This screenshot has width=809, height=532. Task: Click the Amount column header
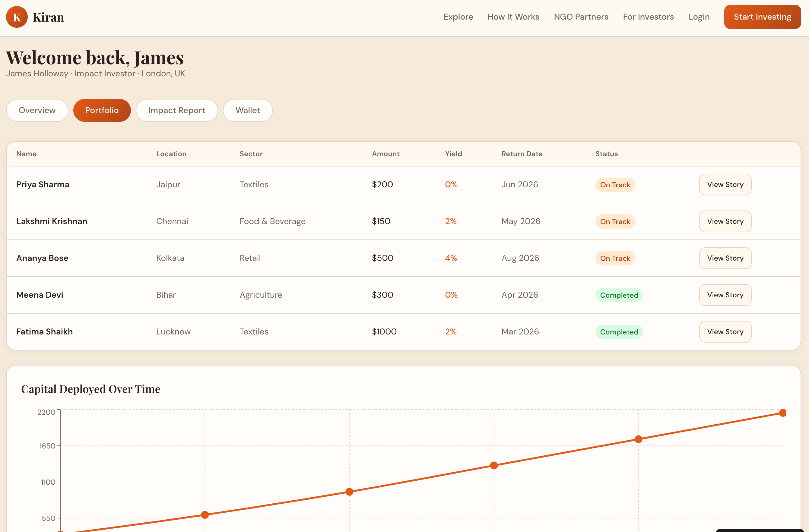[385, 154]
